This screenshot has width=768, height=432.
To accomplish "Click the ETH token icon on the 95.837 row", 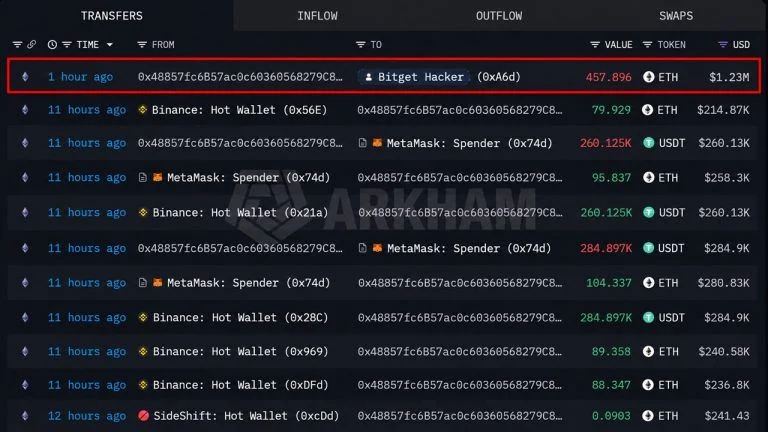I will pos(648,177).
